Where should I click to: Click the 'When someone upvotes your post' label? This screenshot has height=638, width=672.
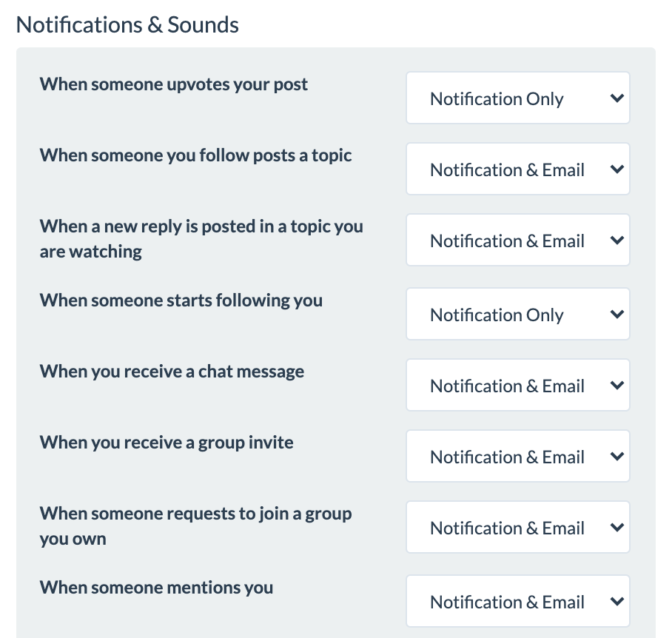tap(174, 84)
